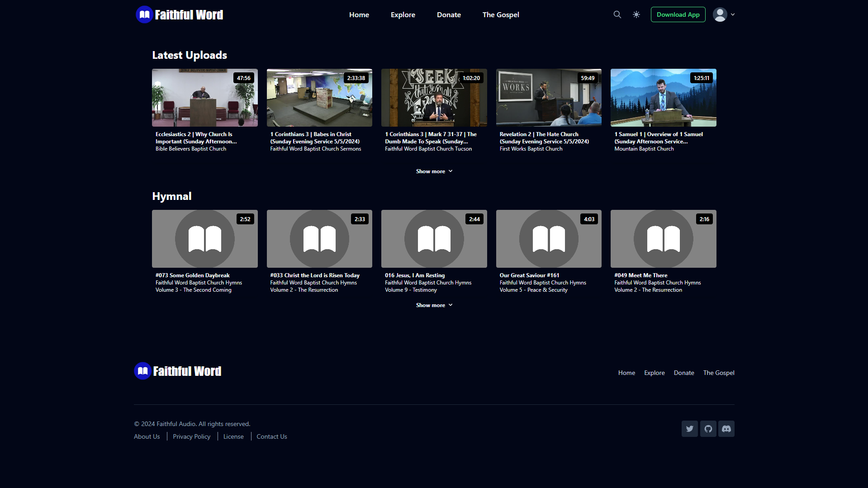Click the Faithful Word header logo
The image size is (868, 488).
180,14
